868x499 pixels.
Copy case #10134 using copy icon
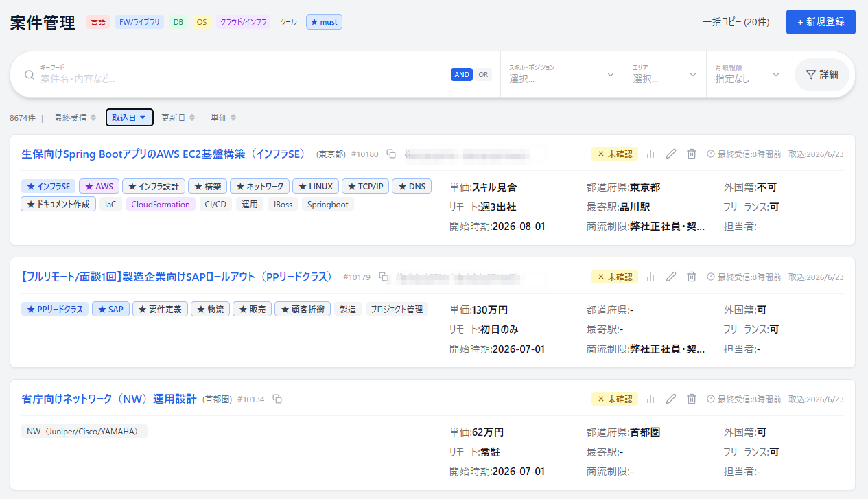277,399
